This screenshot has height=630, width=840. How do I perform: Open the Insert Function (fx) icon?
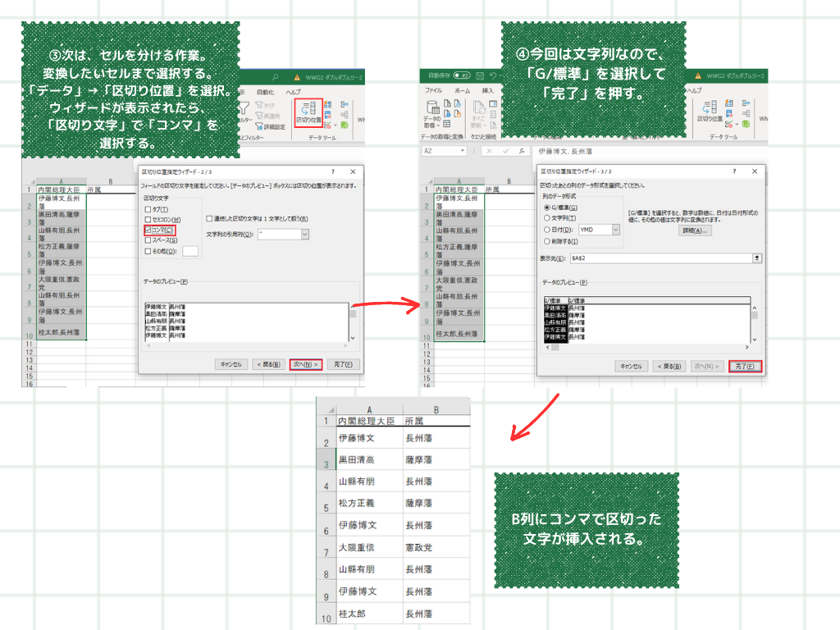520,150
